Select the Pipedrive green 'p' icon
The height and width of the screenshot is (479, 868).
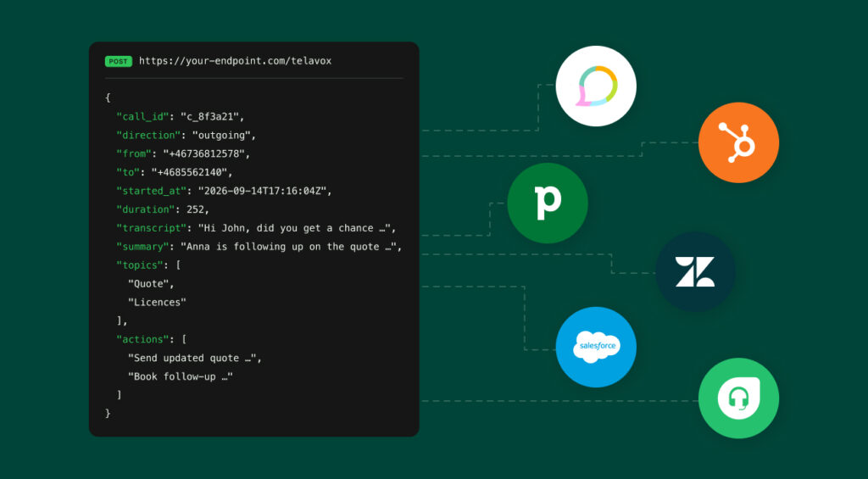tap(548, 203)
